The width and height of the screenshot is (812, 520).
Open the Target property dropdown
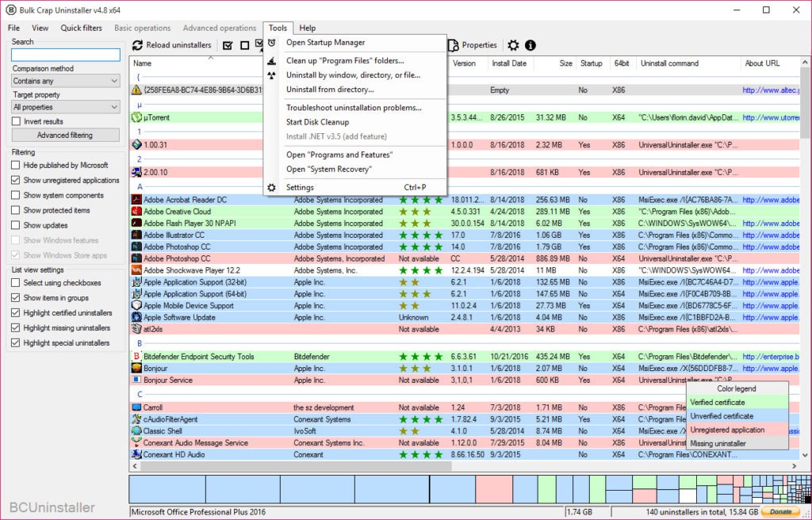coord(66,107)
